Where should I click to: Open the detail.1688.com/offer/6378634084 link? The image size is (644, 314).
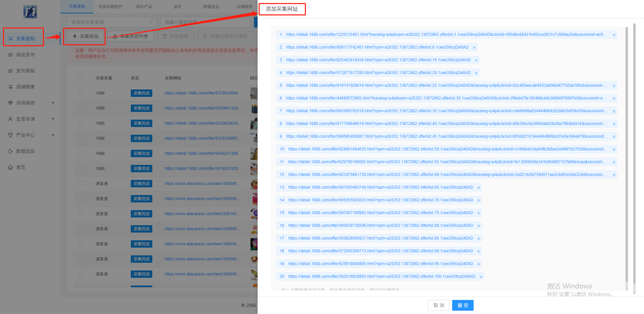coord(203,93)
